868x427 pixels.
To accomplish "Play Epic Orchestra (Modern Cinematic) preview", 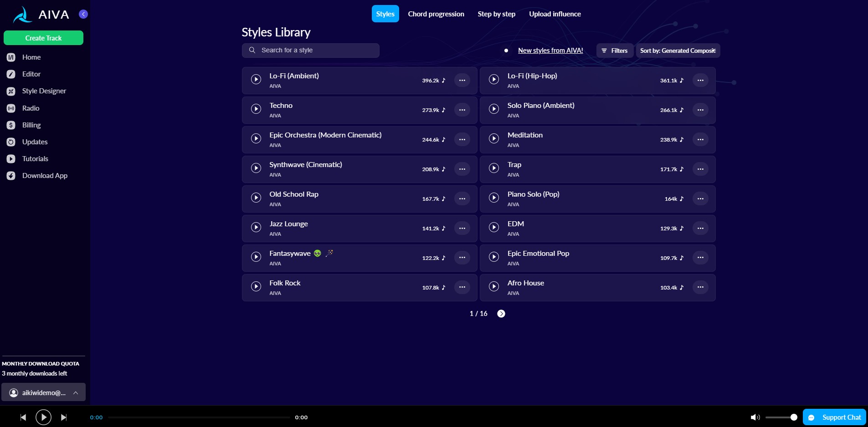I will click(256, 138).
